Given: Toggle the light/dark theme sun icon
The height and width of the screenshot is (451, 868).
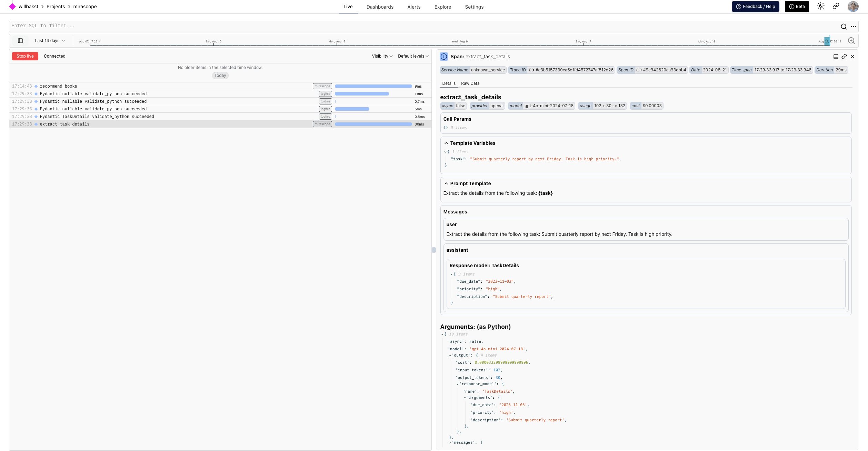Looking at the screenshot, I should (x=820, y=6).
